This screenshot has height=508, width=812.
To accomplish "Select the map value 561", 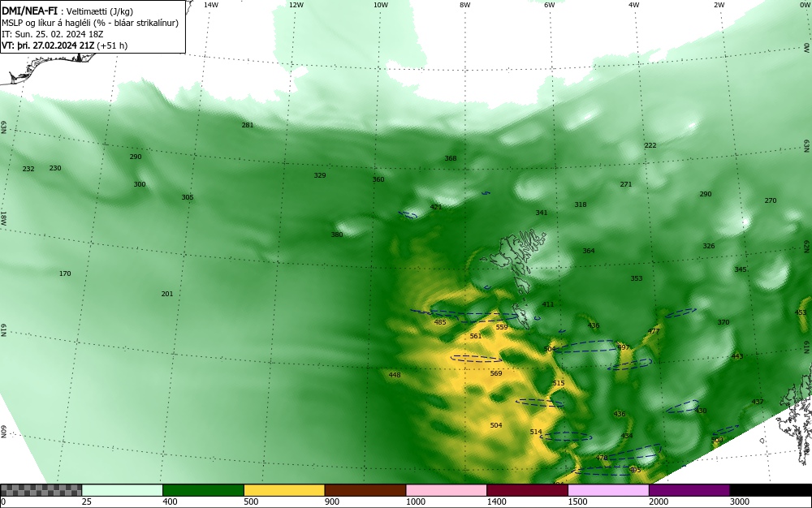I will pos(475,336).
